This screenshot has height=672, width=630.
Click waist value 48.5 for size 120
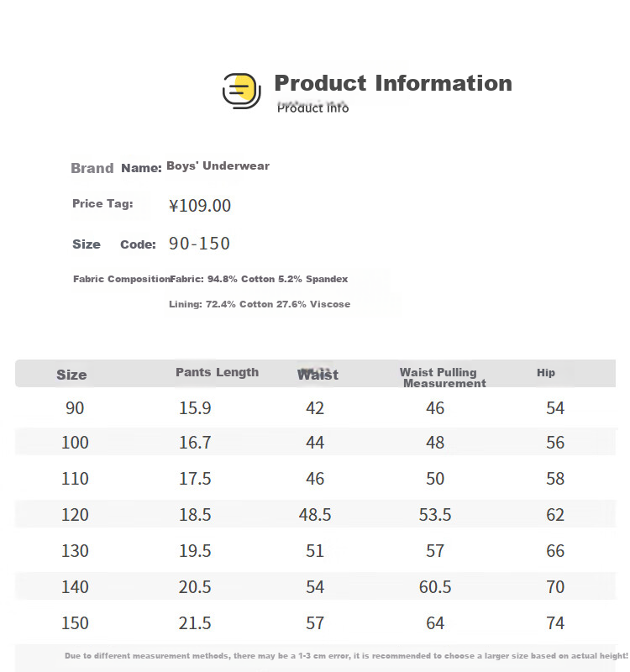coord(315,515)
